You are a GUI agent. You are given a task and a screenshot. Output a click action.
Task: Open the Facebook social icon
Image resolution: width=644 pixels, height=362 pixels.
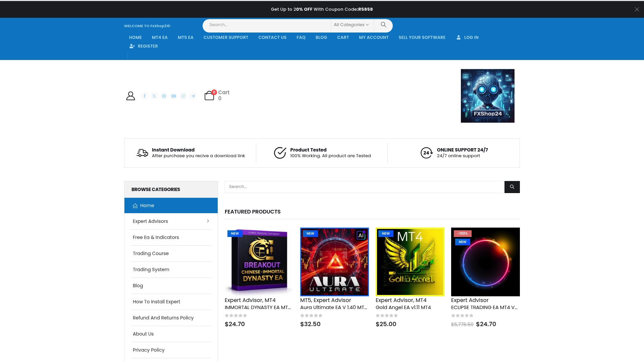pyautogui.click(x=144, y=96)
